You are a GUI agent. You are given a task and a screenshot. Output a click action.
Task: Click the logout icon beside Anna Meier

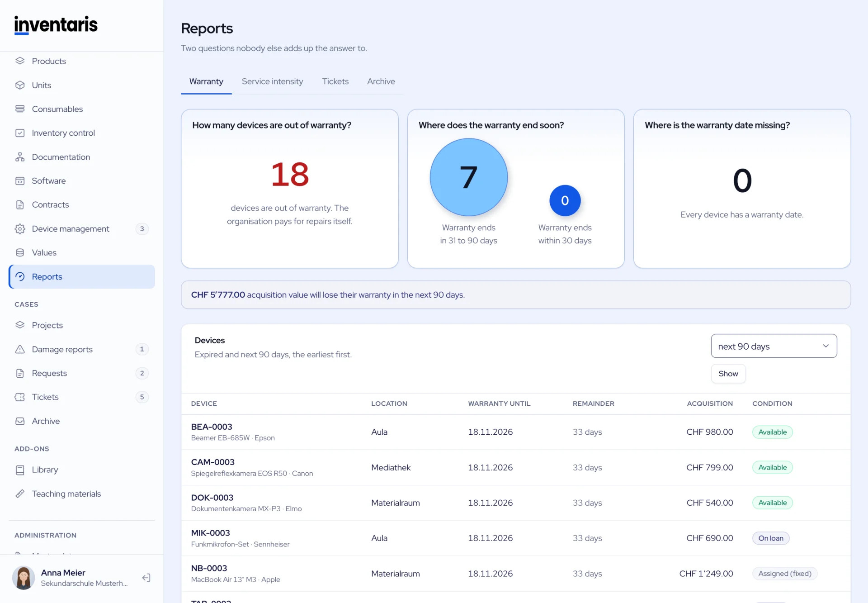(x=146, y=578)
